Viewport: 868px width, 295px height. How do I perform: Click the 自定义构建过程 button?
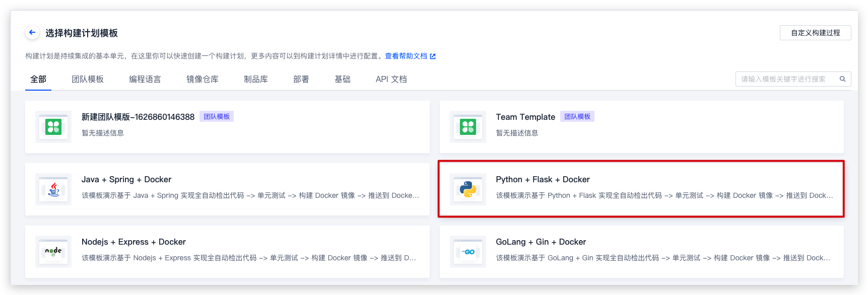click(x=816, y=33)
